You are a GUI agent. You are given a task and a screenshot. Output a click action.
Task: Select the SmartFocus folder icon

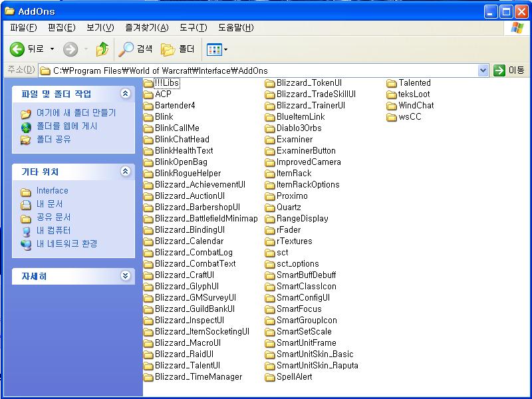pyautogui.click(x=270, y=309)
